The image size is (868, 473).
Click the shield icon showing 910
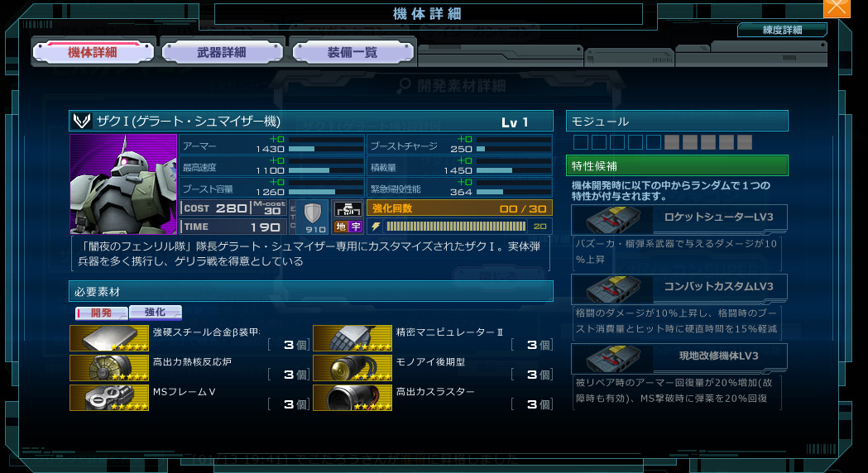[x=313, y=217]
